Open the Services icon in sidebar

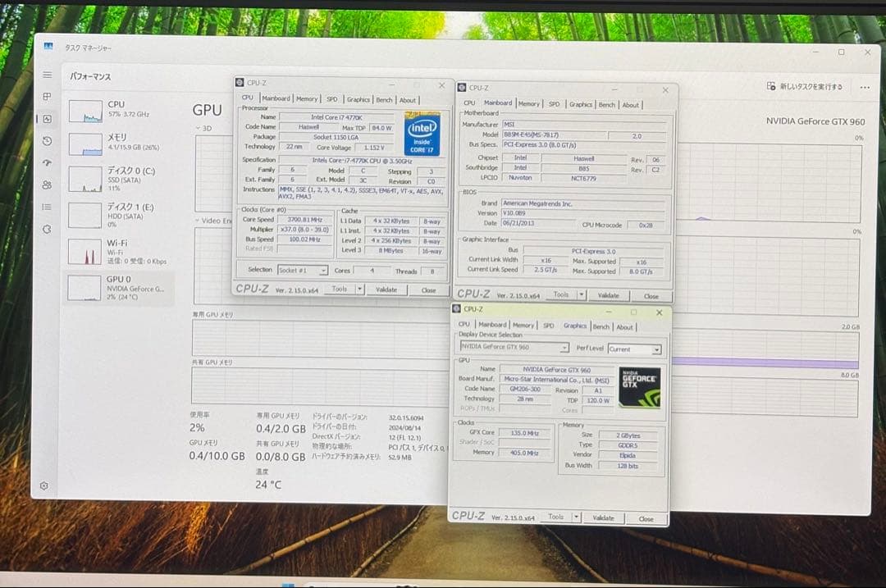(48, 230)
